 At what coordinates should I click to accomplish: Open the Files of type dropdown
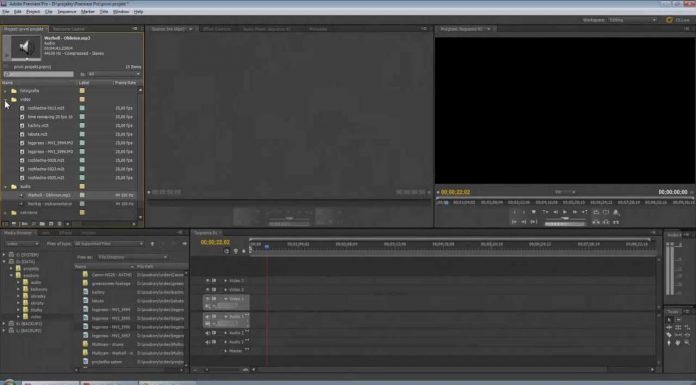109,244
